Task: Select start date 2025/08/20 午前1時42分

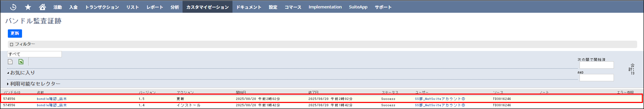Action: point(258,105)
